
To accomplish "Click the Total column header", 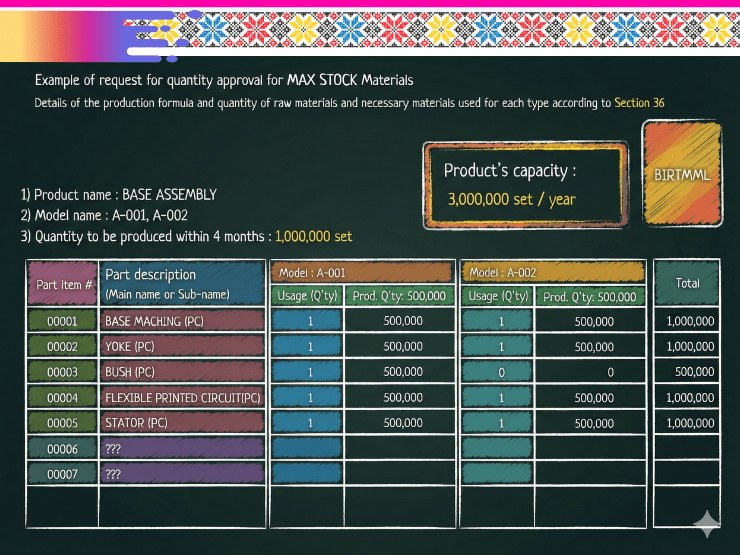I will [x=687, y=283].
